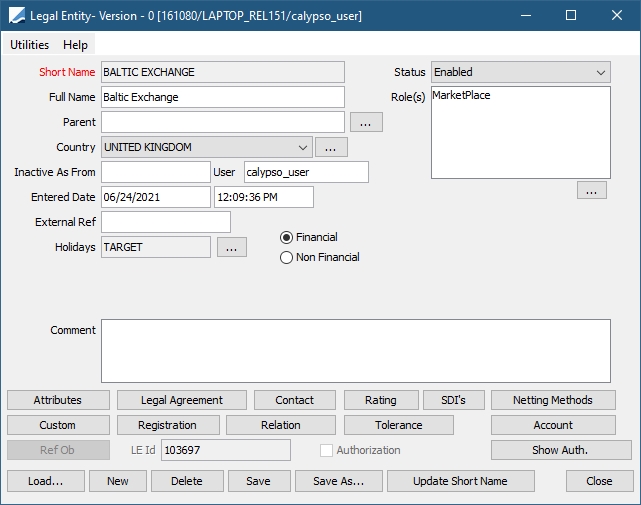Click the Entered Date field
Screen dimensions: 641x505
156,197
